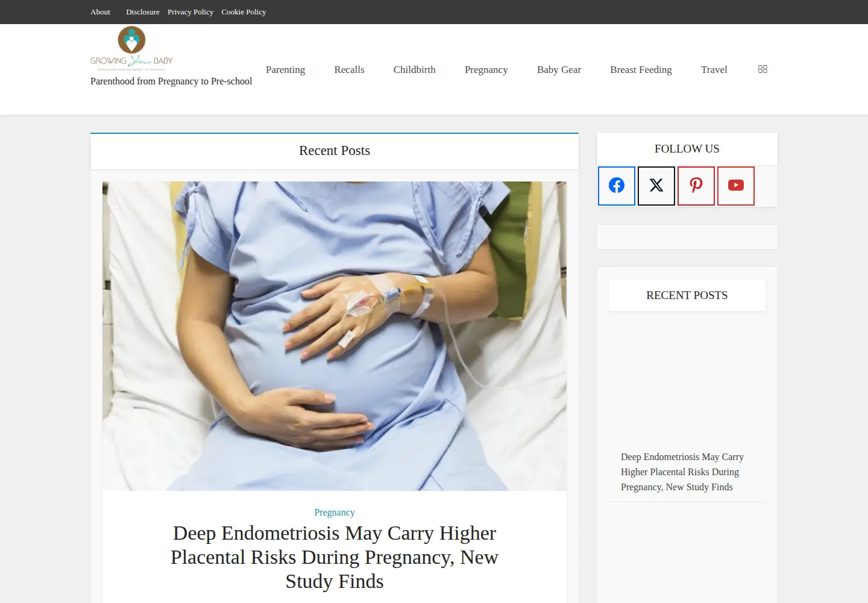Go to the Childbirth menu item

point(414,70)
